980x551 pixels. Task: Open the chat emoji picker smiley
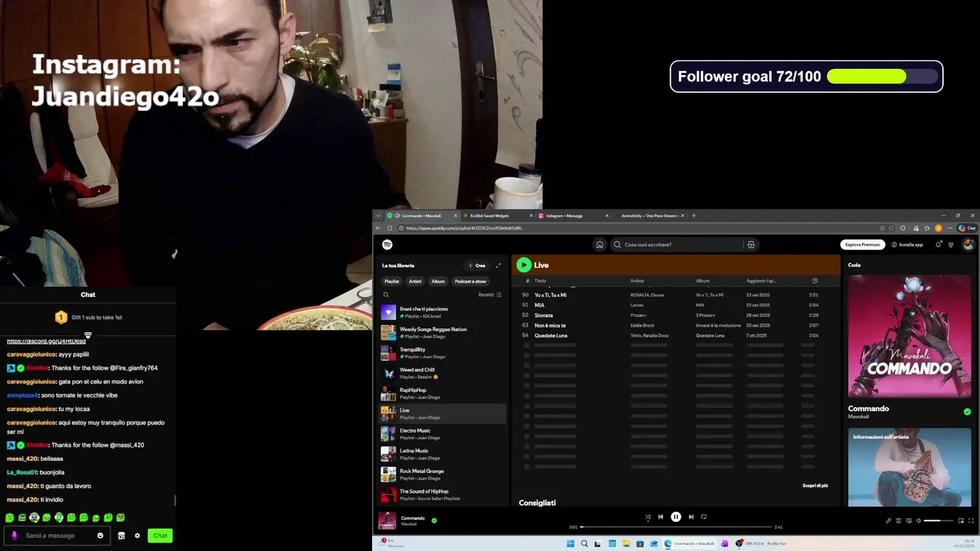[x=100, y=536]
